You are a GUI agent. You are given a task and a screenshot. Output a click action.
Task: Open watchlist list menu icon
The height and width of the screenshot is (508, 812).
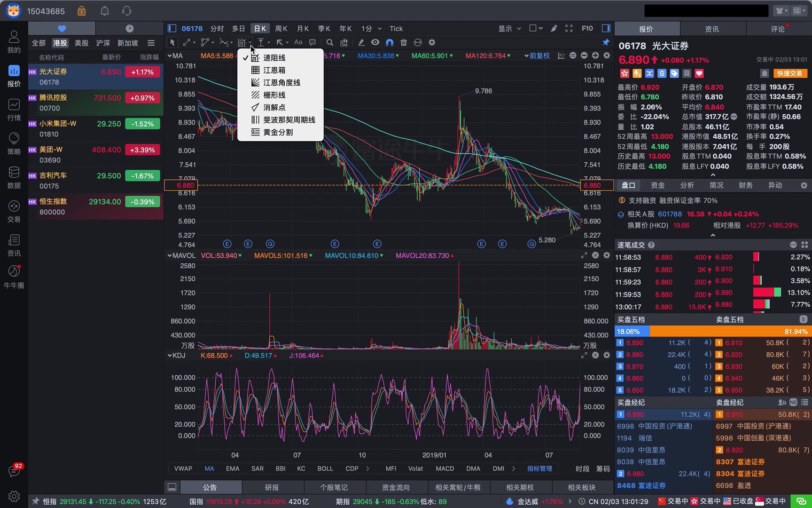(151, 43)
